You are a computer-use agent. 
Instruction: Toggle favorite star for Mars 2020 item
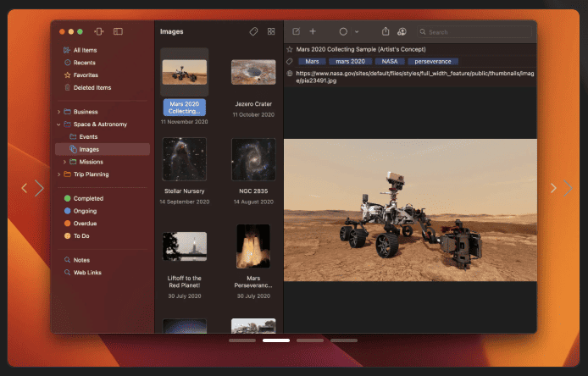[290, 49]
